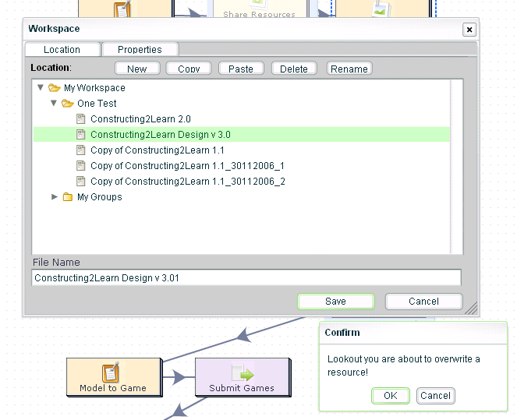Switch to the Properties tab
This screenshot has height=420, width=517.
pos(140,49)
